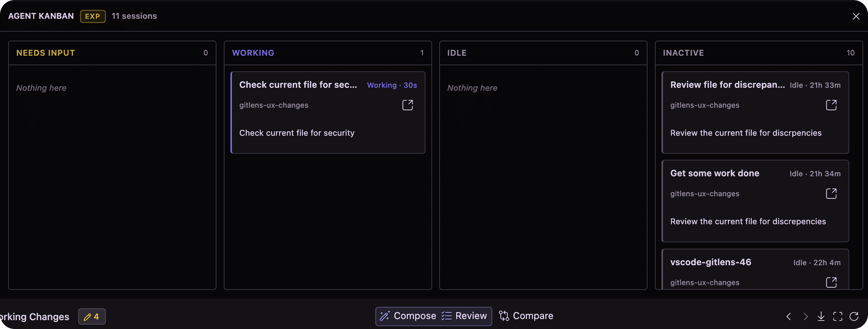Open 'Review file for discrepan...' session in new window
Viewport: 868px width, 329px height.
831,105
